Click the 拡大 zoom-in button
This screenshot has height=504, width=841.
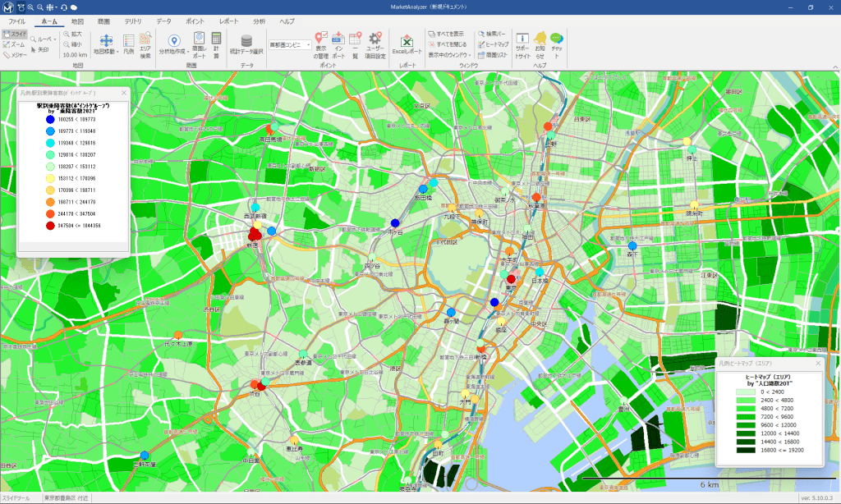coord(72,34)
